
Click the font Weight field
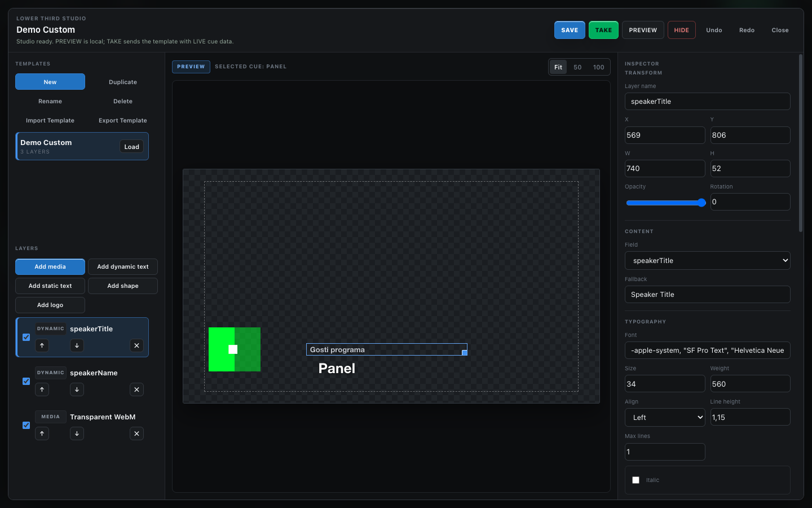(750, 384)
